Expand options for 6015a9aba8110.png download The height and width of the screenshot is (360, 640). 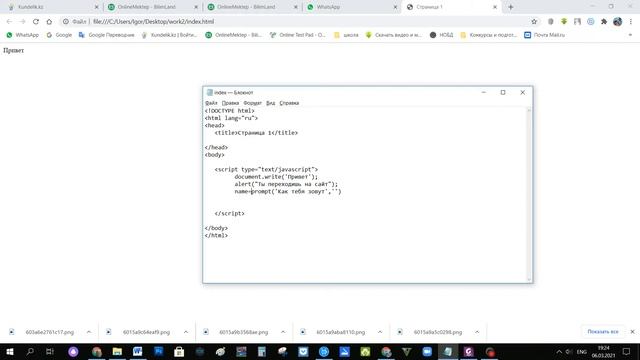pos(380,332)
